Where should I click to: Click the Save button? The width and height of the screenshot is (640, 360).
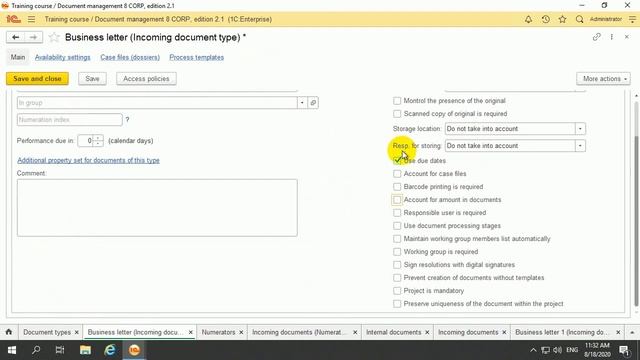[92, 79]
